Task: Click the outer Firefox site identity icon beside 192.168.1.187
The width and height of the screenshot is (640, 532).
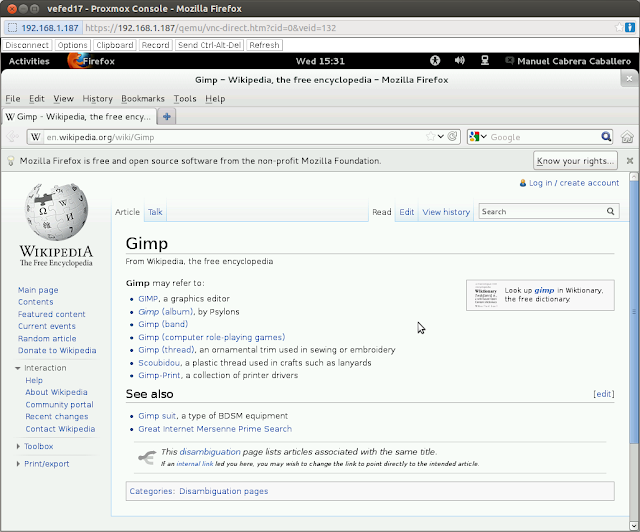Action: point(13,28)
